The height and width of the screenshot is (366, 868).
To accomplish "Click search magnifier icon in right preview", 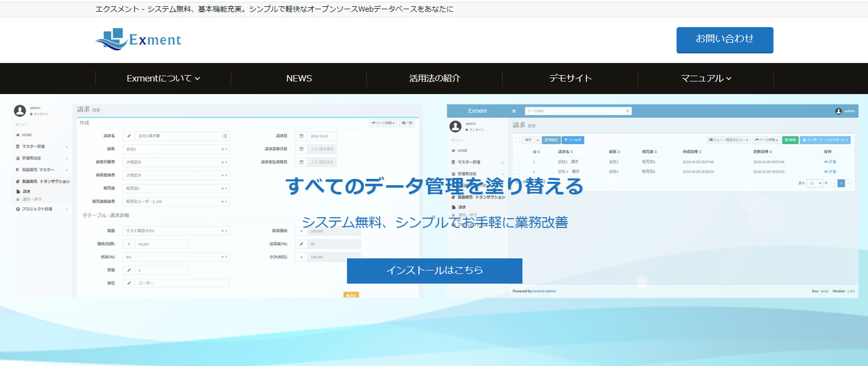I will tap(627, 111).
